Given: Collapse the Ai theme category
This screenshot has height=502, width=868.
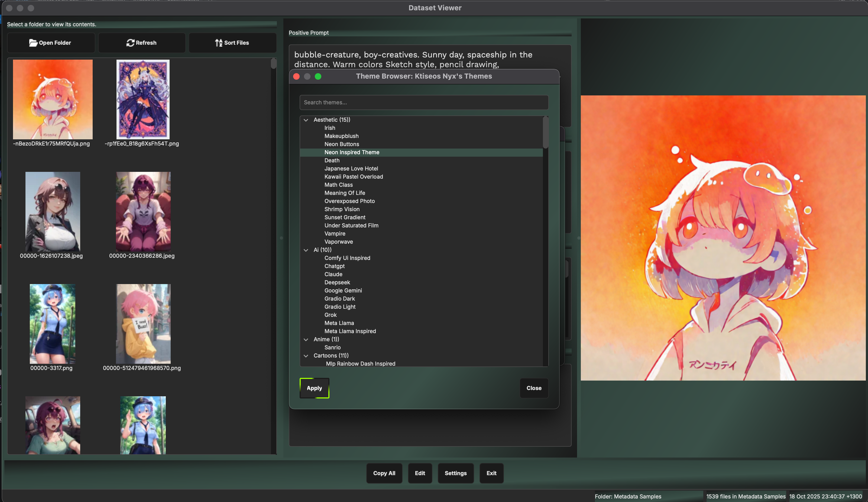Looking at the screenshot, I should click(306, 250).
